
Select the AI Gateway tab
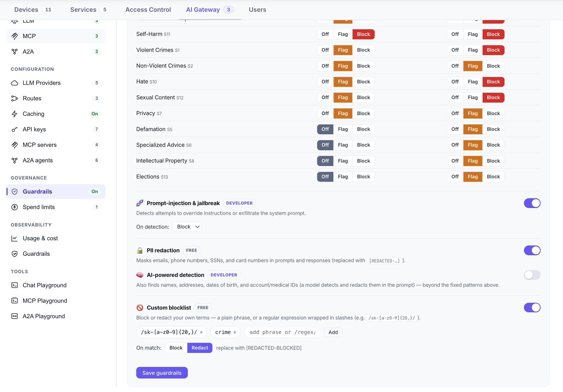point(210,10)
